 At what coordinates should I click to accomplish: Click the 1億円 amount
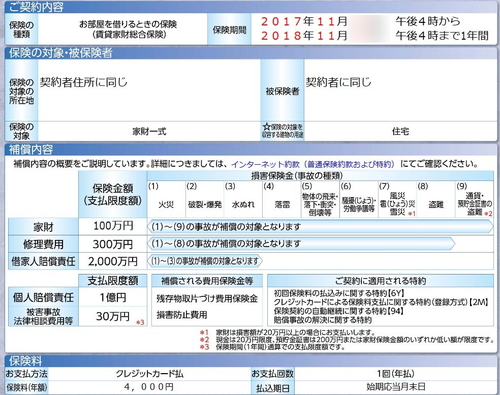[x=113, y=297]
